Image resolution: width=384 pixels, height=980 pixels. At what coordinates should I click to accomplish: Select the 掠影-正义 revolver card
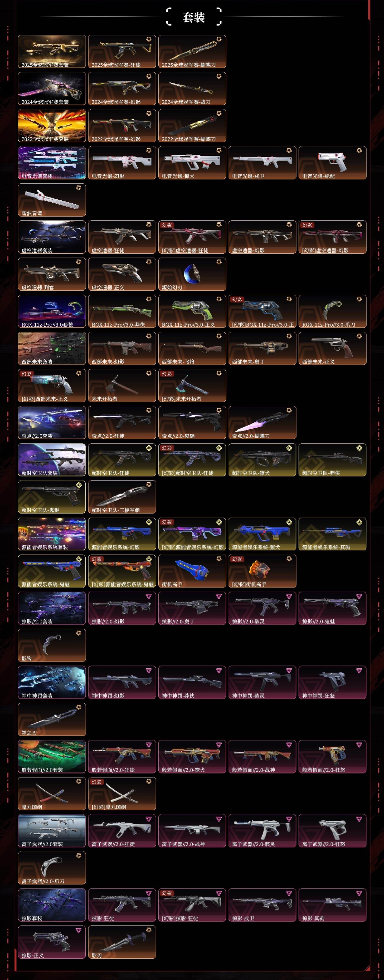tap(52, 942)
